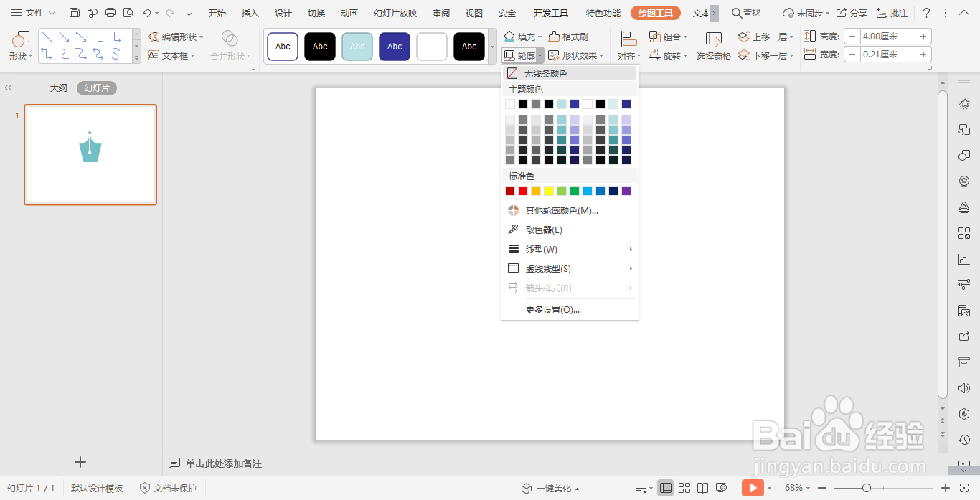
Task: Click the 文档未保护 document protection status
Action: pyautogui.click(x=168, y=488)
